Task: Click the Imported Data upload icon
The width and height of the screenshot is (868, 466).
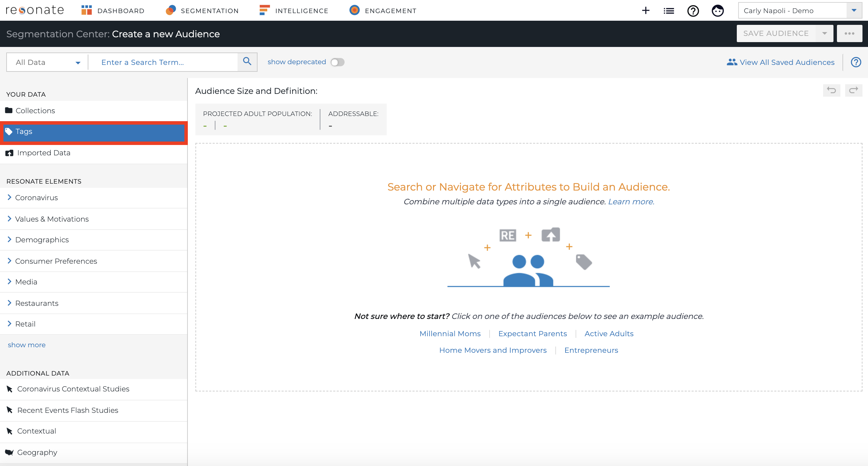Action: (9, 153)
